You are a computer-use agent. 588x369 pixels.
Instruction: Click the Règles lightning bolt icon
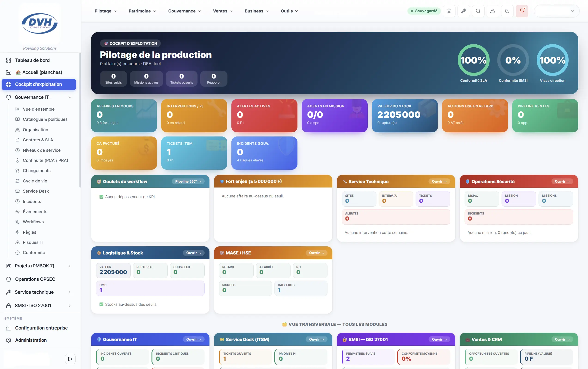coord(17,232)
